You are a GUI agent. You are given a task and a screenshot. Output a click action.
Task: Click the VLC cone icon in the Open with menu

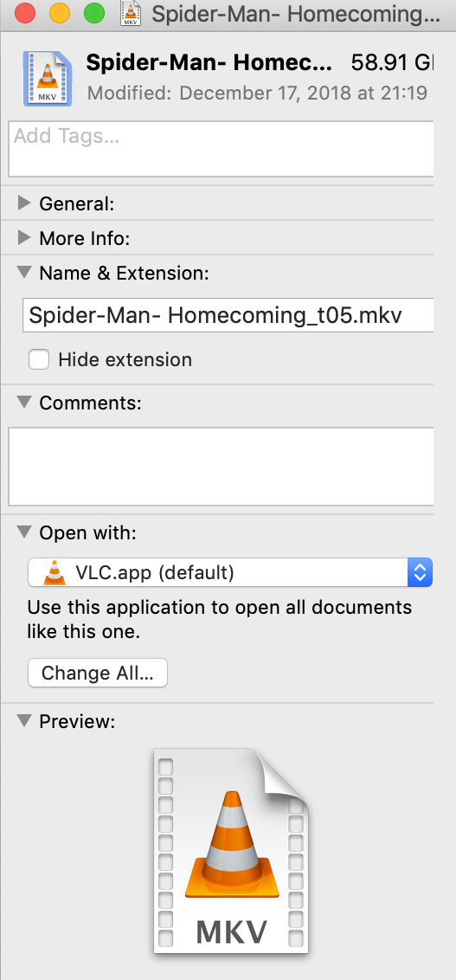[x=55, y=572]
